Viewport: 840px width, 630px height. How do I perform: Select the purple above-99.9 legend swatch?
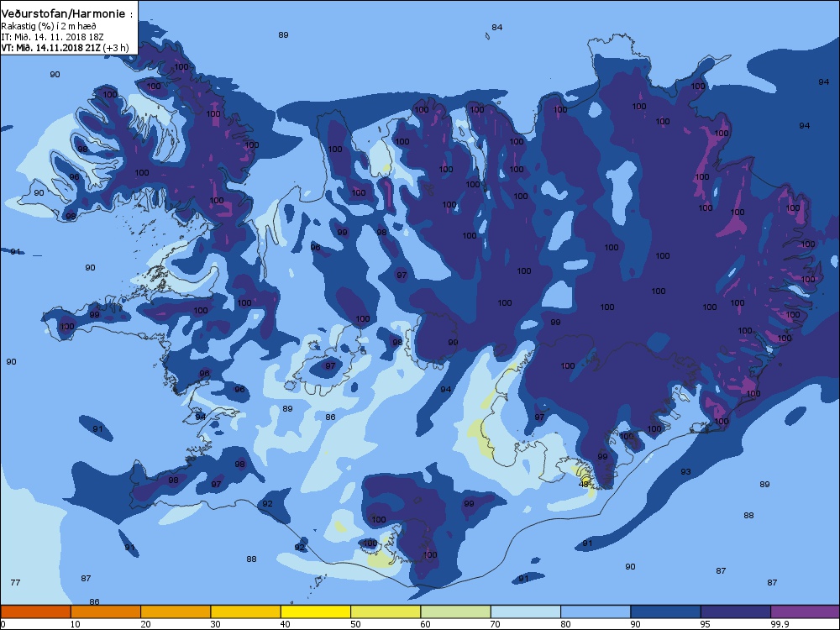(x=806, y=612)
